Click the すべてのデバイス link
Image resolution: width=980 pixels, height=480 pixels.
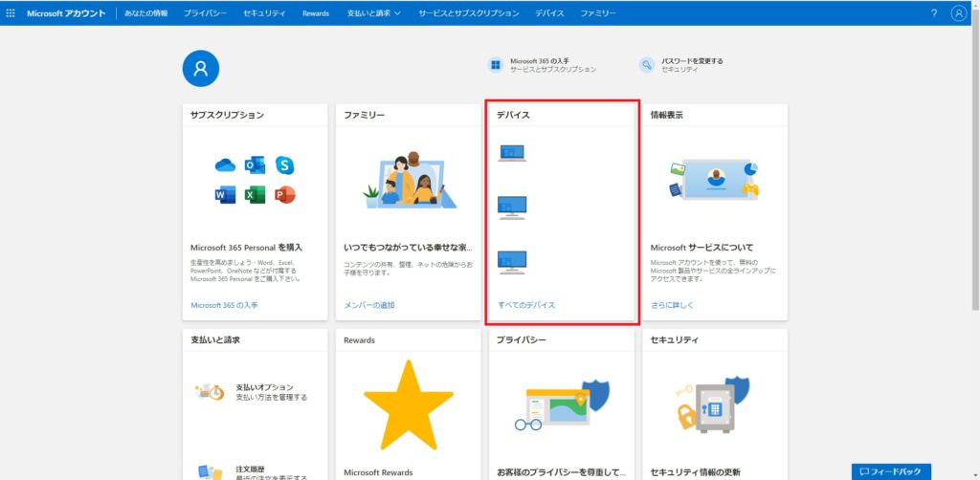coord(526,305)
